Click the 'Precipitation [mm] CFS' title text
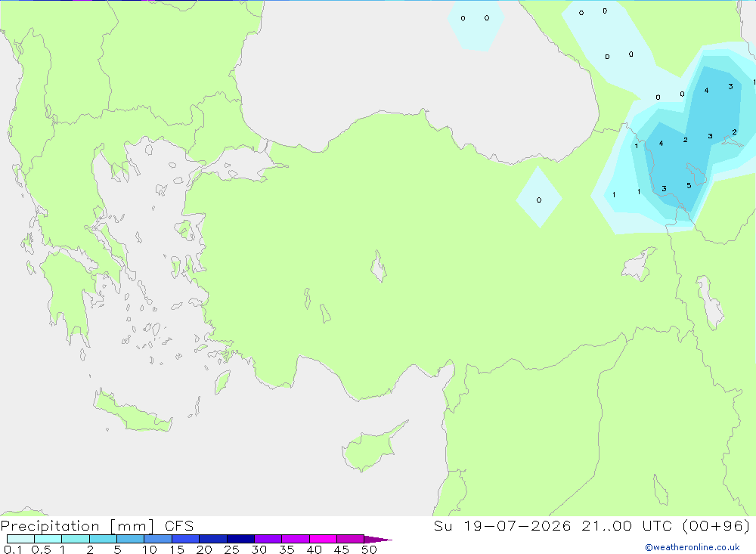This screenshot has width=756, height=554. click(x=97, y=526)
